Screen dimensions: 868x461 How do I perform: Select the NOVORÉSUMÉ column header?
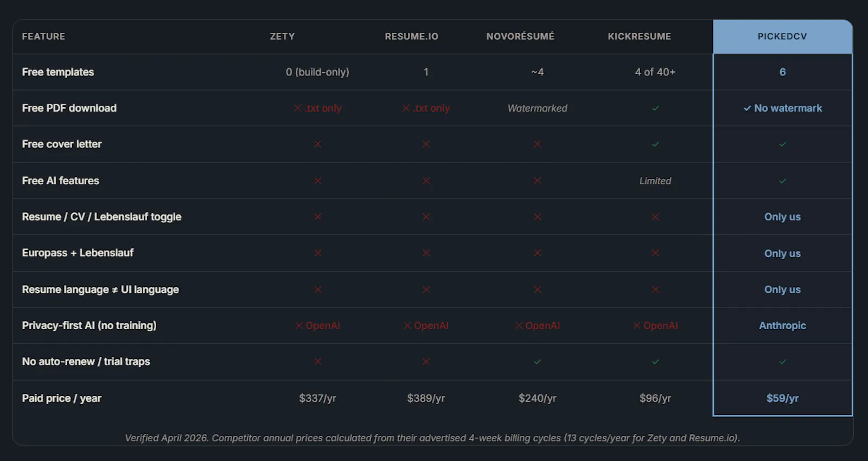point(520,36)
